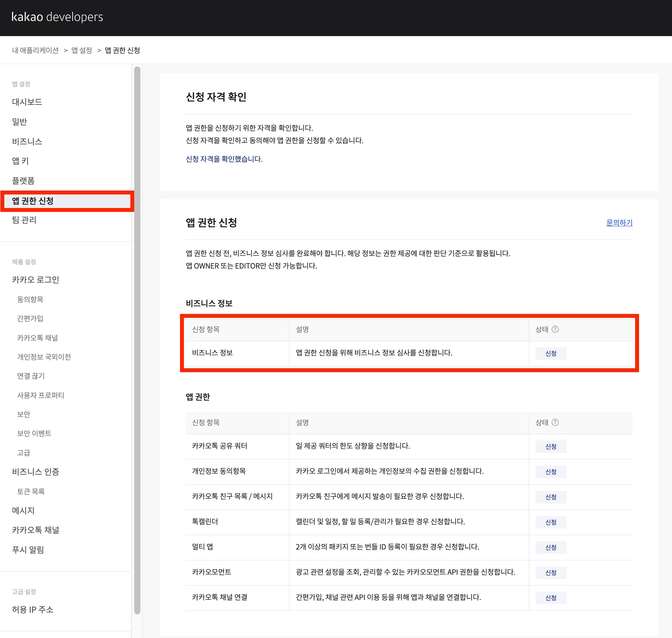672x638 pixels.
Task: Open 카카오톡 채널 product setting in sidebar
Action: click(36, 530)
